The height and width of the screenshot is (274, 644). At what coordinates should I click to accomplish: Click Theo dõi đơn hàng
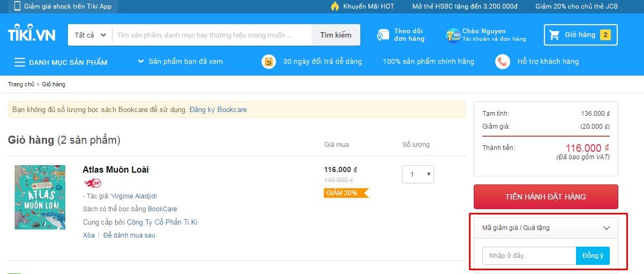click(409, 35)
